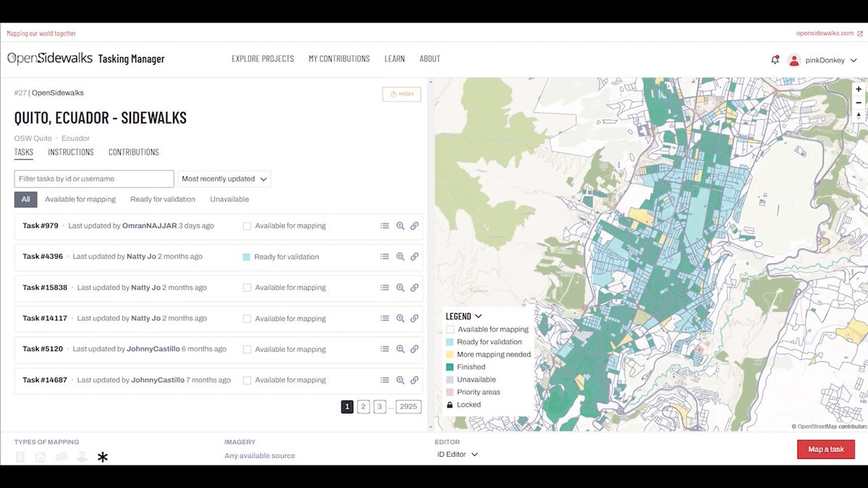Select the asterisk mapping type icon

[x=102, y=456]
